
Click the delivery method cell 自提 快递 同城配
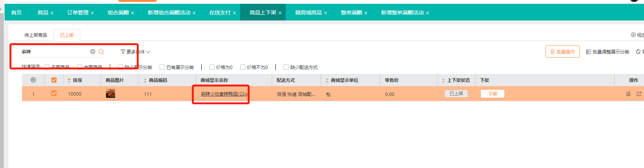pos(296,94)
